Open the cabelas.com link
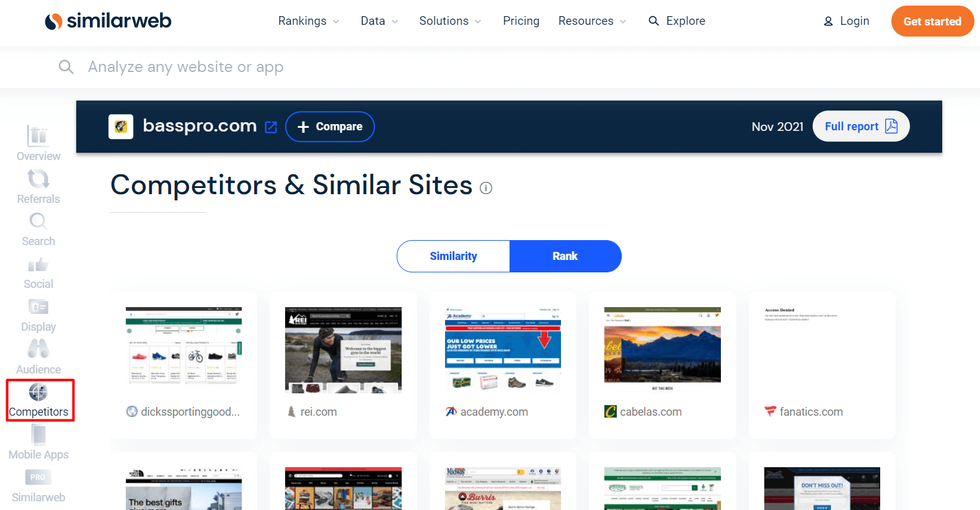 pos(651,412)
